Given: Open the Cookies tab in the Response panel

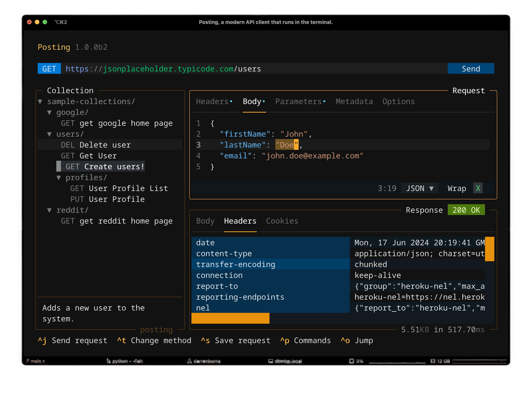Looking at the screenshot, I should 282,221.
